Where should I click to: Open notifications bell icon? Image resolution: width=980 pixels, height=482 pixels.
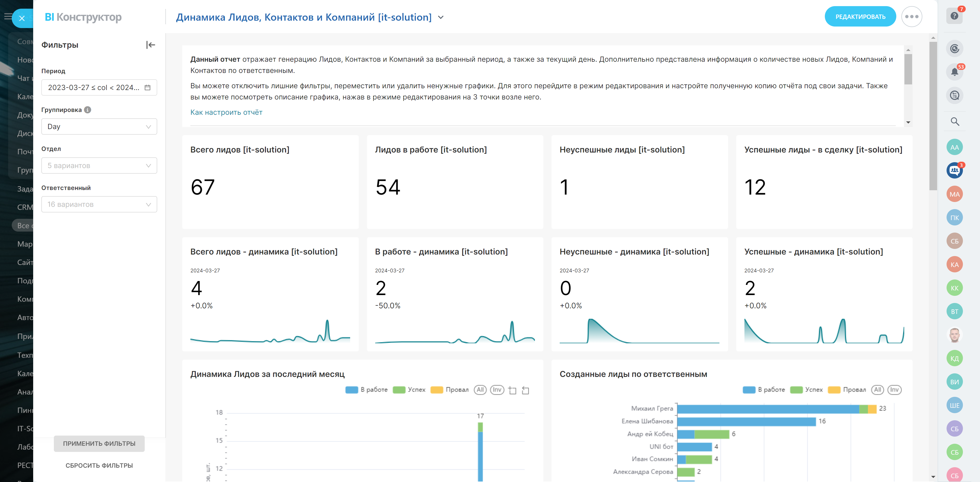[954, 72]
